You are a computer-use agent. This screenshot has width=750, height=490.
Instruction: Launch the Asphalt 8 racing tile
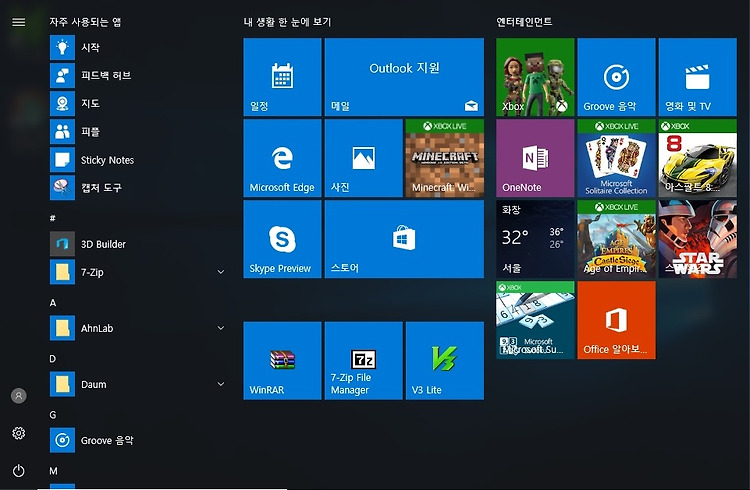pos(697,158)
